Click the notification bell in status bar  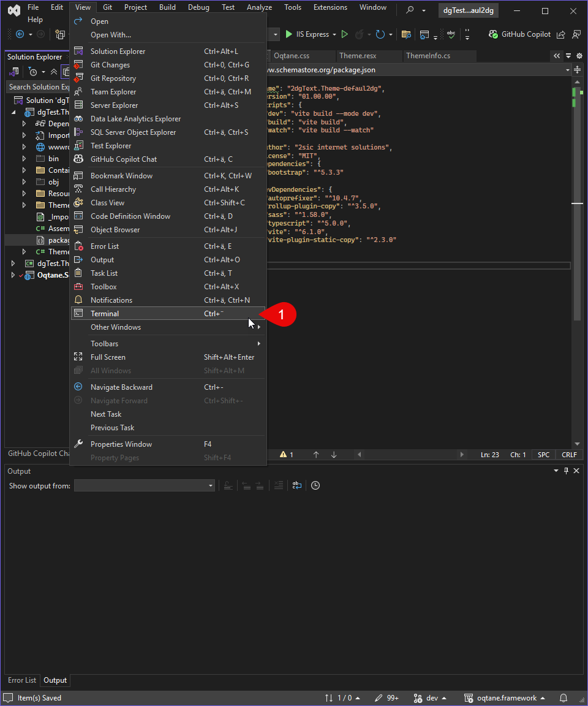pos(563,698)
